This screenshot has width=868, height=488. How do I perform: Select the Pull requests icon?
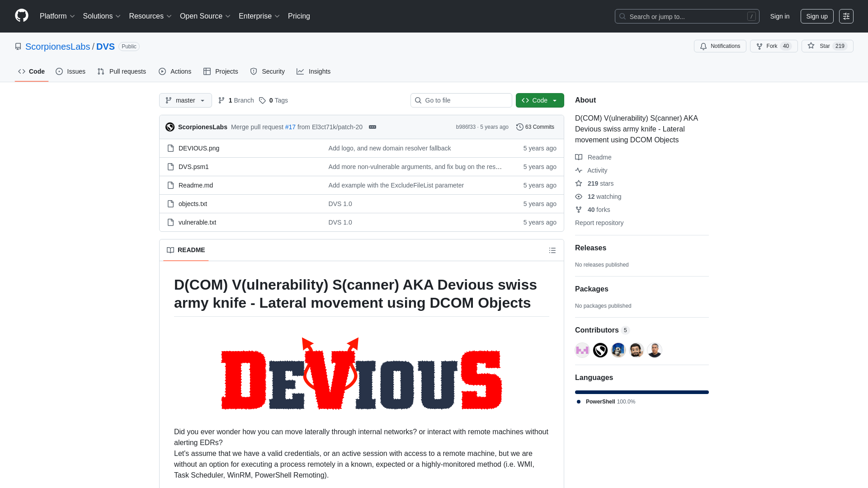point(100,71)
